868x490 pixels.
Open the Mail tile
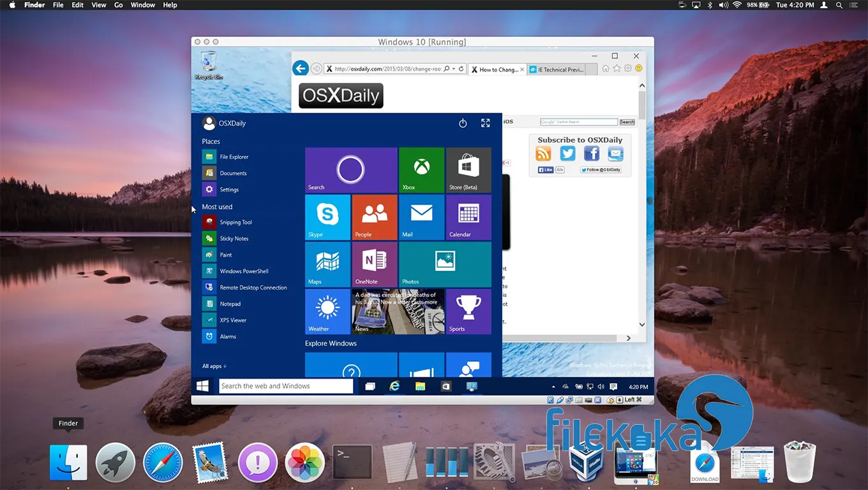421,217
